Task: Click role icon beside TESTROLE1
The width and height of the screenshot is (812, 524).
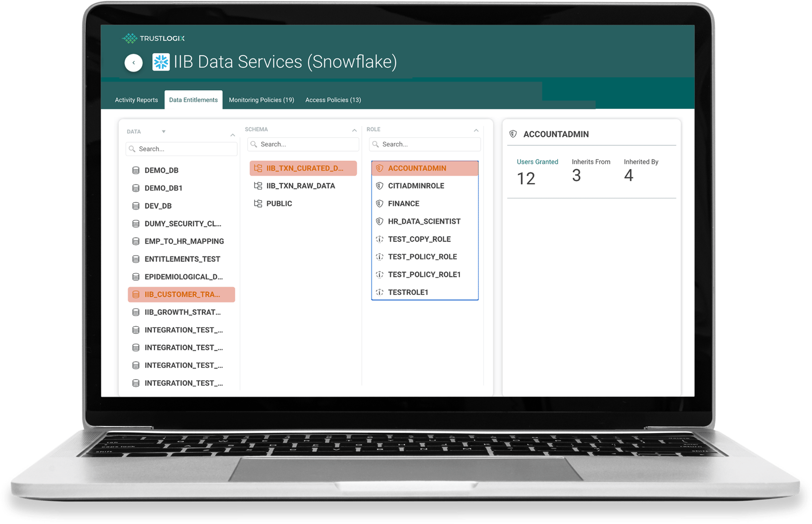Action: pos(380,292)
